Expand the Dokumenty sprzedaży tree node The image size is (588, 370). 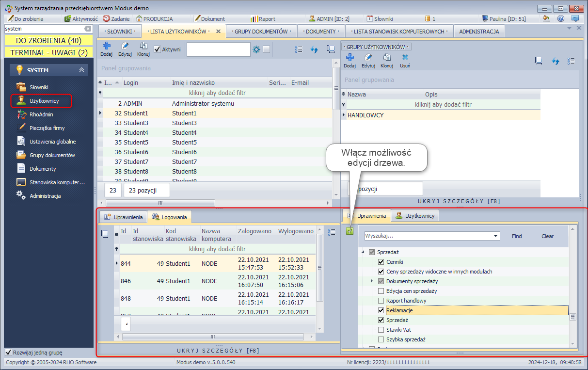click(x=372, y=281)
